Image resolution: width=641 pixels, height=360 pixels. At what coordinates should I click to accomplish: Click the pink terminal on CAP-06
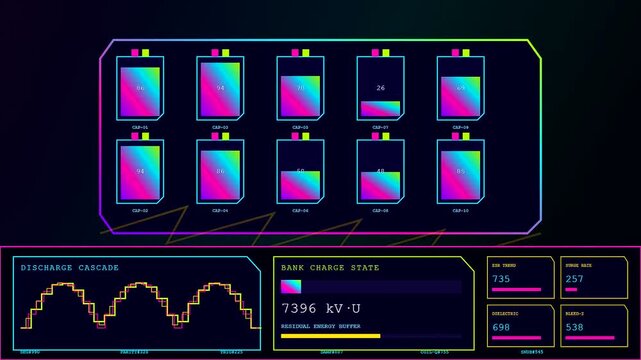[295, 136]
